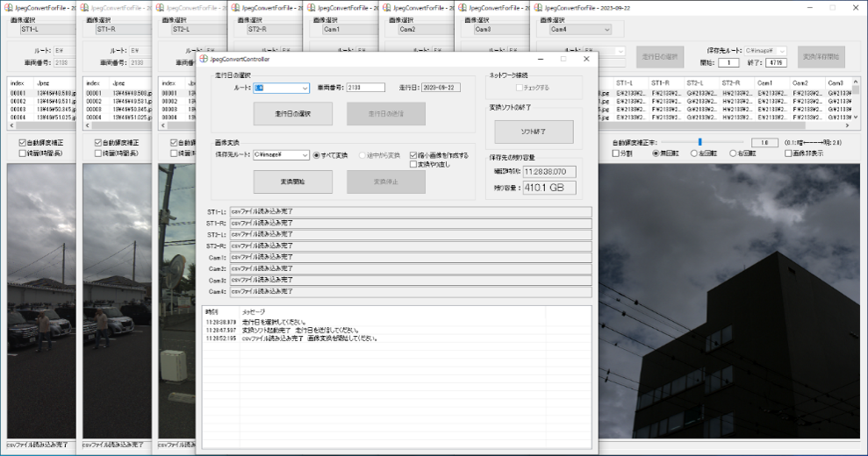868x456 pixels.
Task: Select 右回転 radio in Cam4 window
Action: [x=732, y=153]
